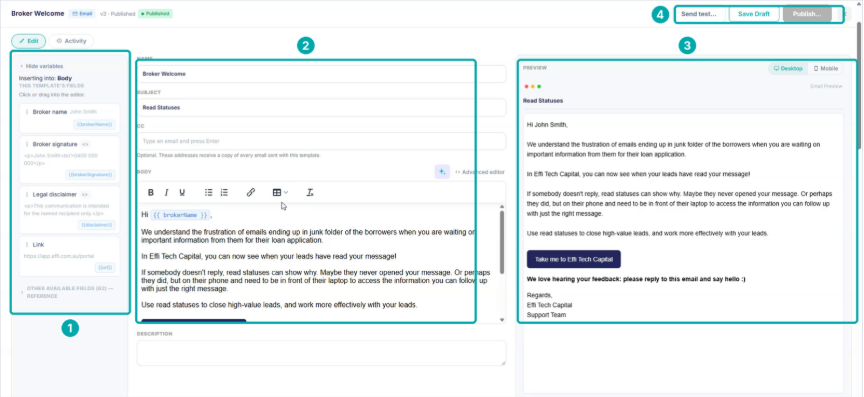
Task: Click the brokerName variable chip in body
Action: 180,215
